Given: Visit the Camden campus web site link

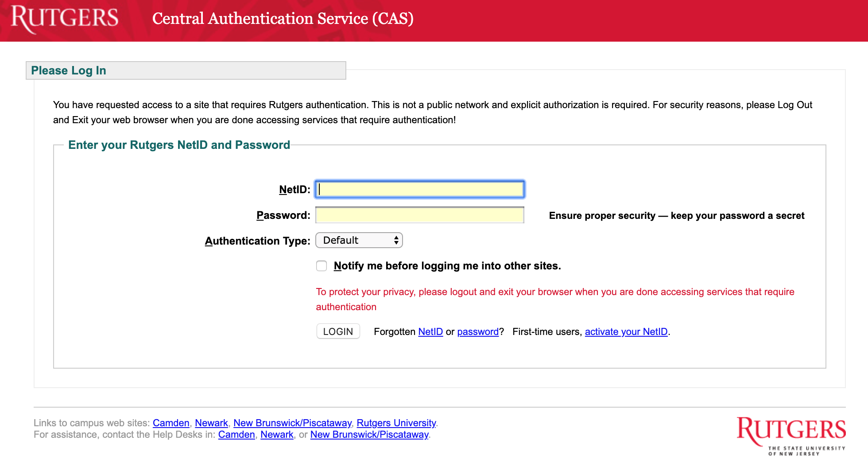Looking at the screenshot, I should (171, 423).
